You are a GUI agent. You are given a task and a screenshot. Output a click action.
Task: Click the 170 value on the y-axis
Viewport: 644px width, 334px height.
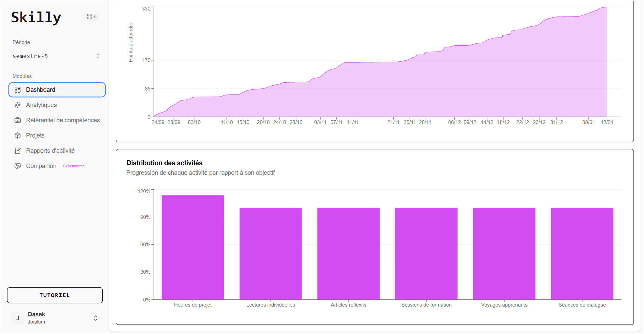(146, 60)
